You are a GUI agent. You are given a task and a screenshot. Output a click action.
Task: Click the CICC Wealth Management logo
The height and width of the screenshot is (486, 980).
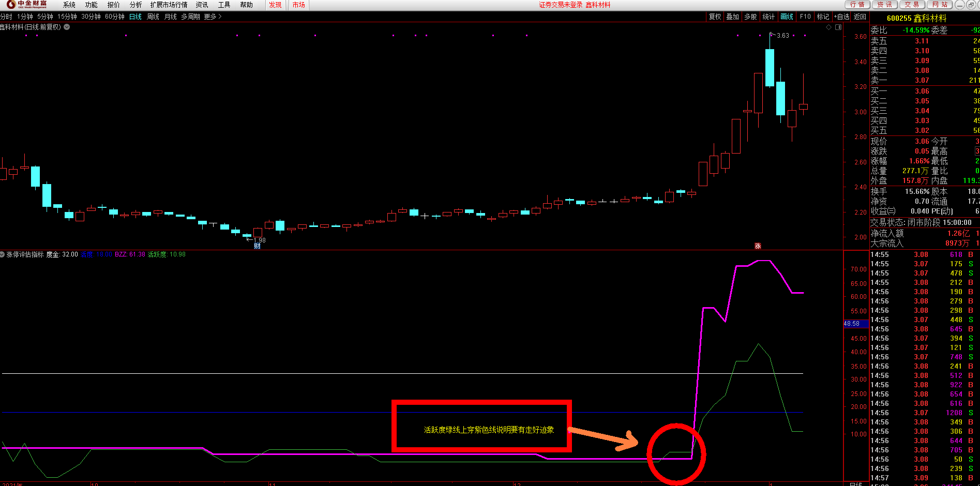tap(26, 5)
